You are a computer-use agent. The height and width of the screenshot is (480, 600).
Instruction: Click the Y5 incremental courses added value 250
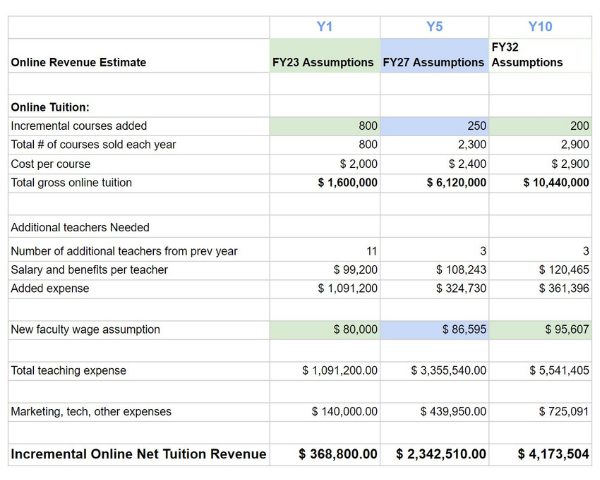click(434, 126)
